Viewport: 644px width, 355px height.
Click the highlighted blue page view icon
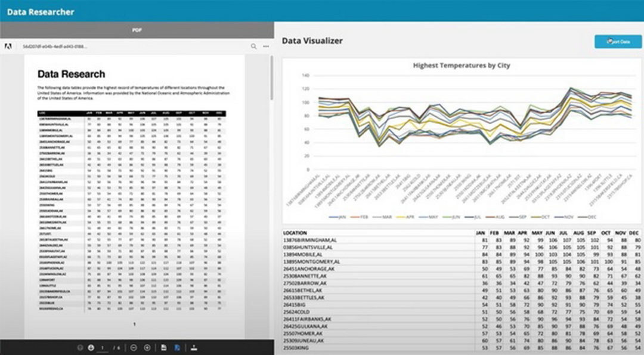[x=177, y=347]
